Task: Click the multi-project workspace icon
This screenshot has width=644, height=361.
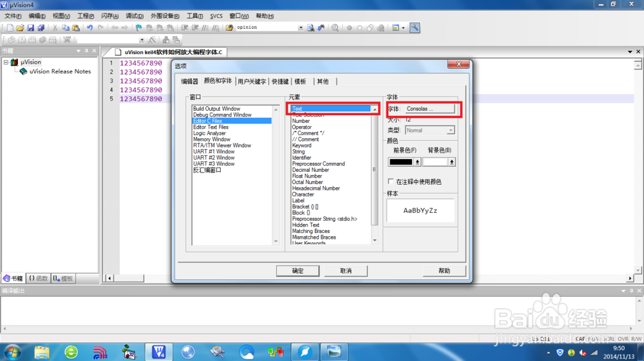Action: 176,40
